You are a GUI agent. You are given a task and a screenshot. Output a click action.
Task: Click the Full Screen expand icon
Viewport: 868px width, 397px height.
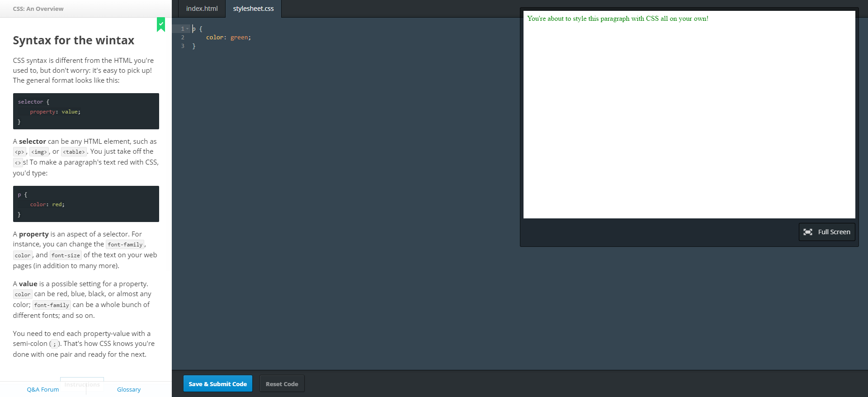tap(808, 232)
